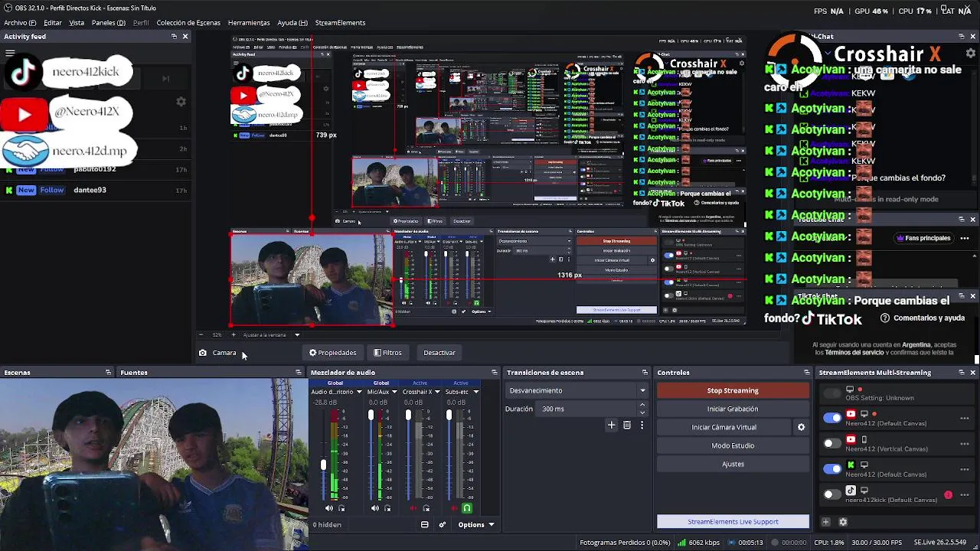Pop out the Escenas dock
This screenshot has width=980, height=551.
(108, 373)
